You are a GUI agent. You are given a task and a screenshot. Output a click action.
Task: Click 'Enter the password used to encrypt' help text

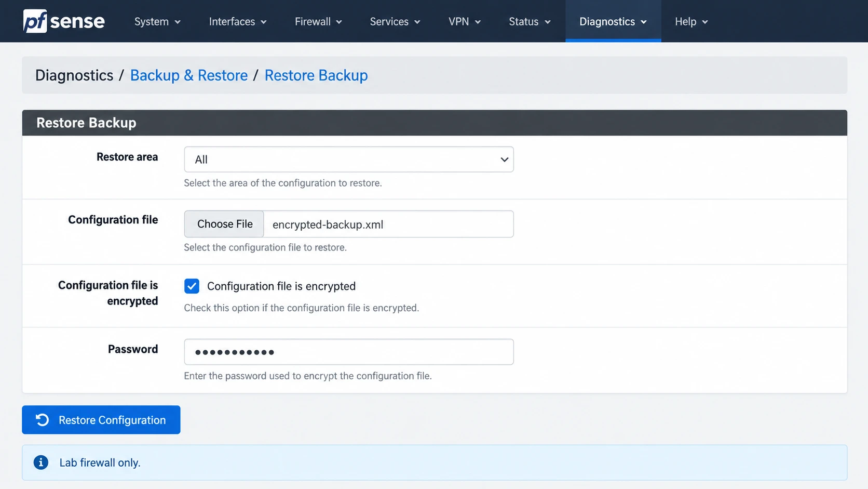click(x=308, y=376)
